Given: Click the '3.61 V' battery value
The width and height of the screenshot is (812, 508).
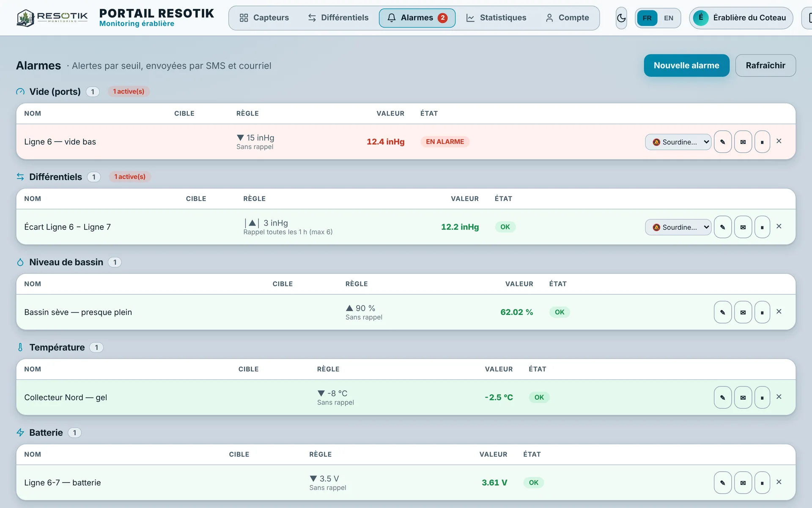Looking at the screenshot, I should click(x=494, y=483).
